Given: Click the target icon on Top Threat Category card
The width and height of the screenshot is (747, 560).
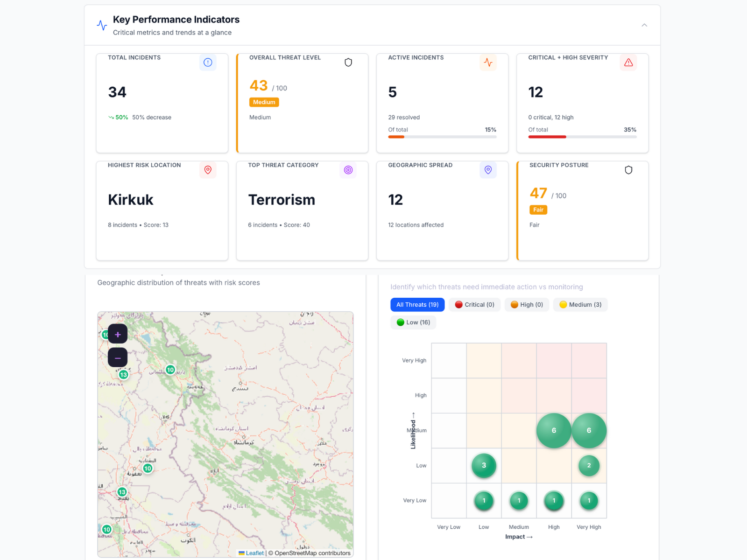Looking at the screenshot, I should pos(348,170).
